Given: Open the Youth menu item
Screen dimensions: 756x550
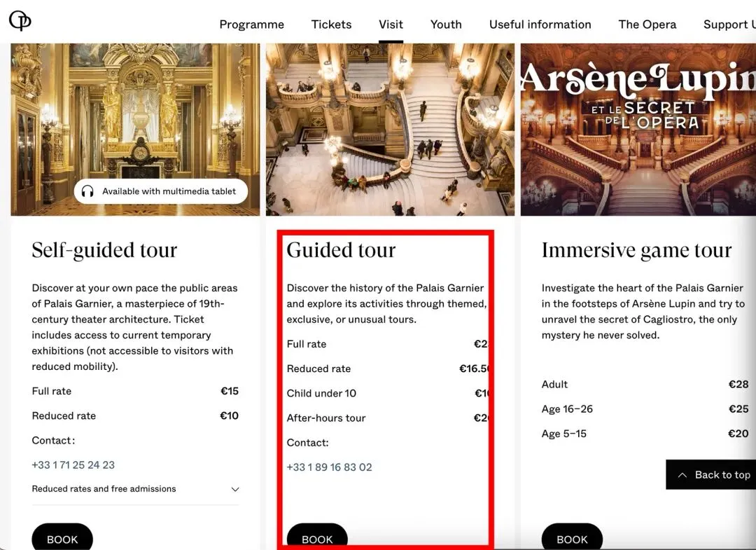Looking at the screenshot, I should tap(446, 25).
